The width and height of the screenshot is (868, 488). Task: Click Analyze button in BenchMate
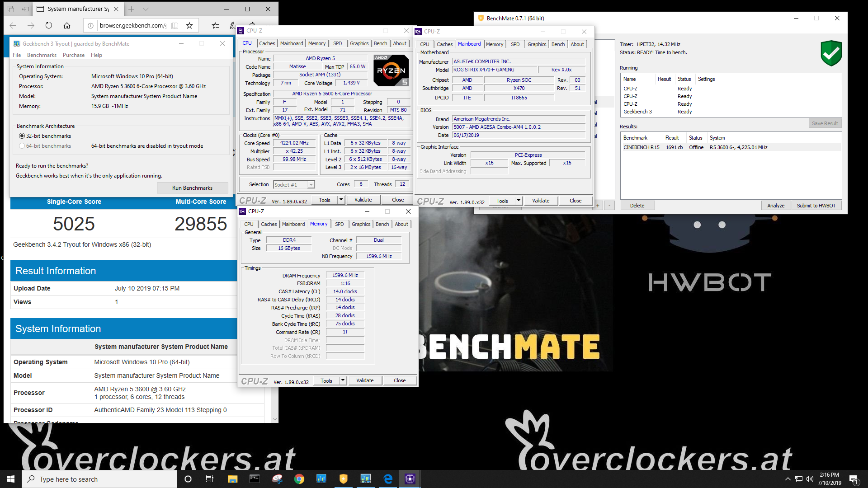point(776,206)
